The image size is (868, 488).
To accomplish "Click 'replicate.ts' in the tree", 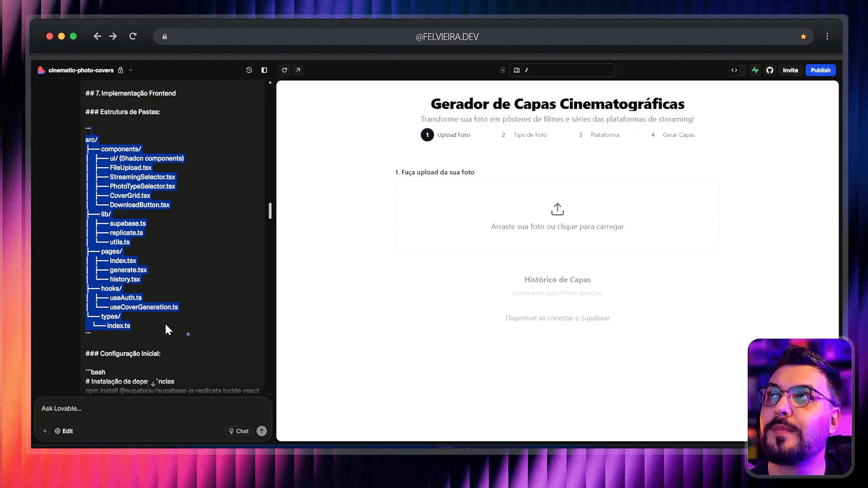I will coord(126,233).
